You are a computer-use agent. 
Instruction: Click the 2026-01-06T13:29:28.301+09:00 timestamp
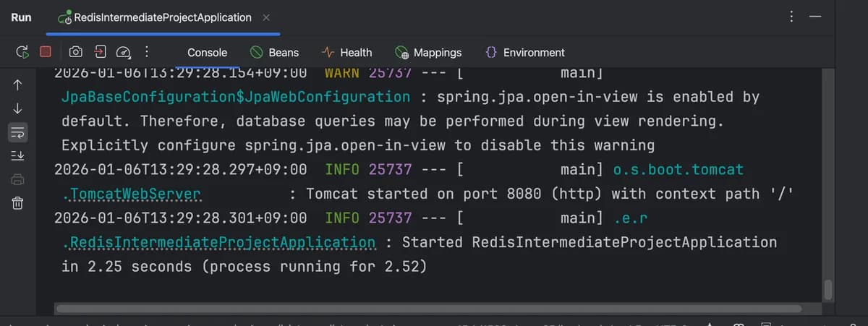pyautogui.click(x=181, y=218)
